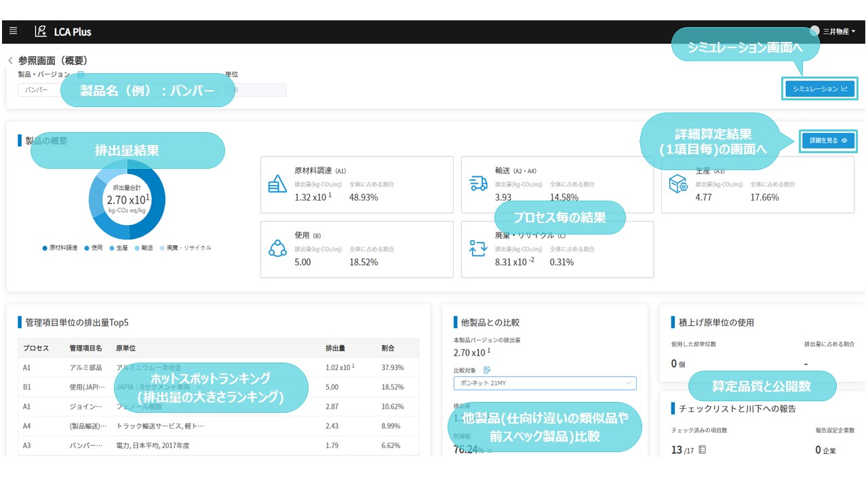Click the バンパー product name input field
The height and width of the screenshot is (488, 868).
[x=41, y=89]
